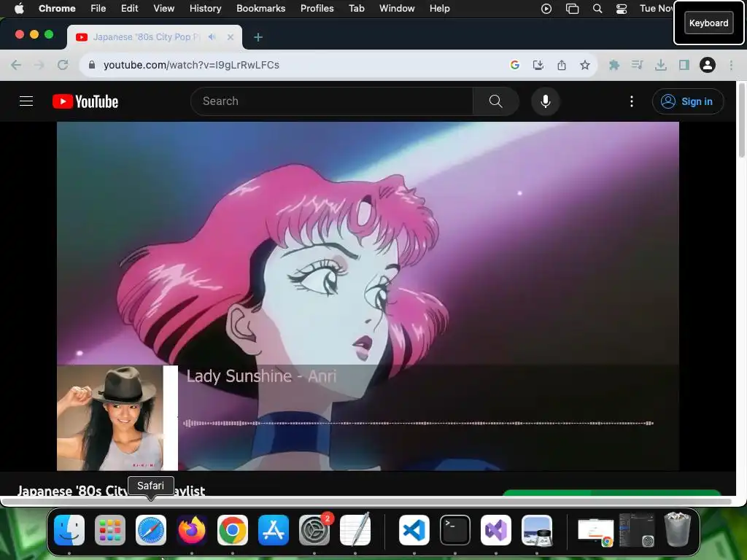This screenshot has width=747, height=560.
Task: Click the YouTube search magnifier button
Action: 495,101
